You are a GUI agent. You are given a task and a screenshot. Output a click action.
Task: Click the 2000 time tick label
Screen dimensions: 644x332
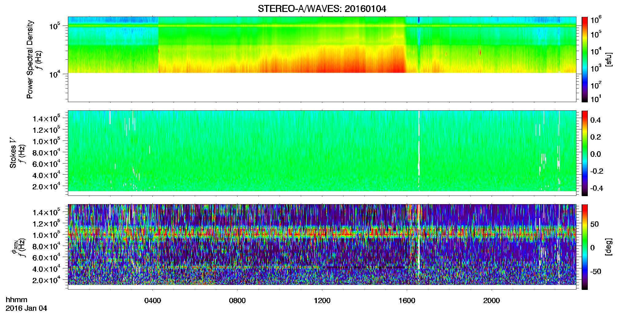tap(492, 301)
